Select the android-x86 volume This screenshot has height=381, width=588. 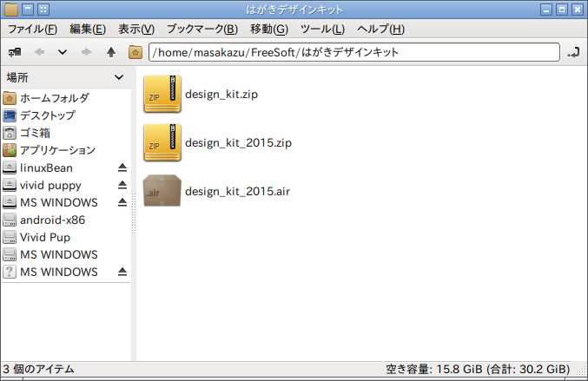(52, 220)
